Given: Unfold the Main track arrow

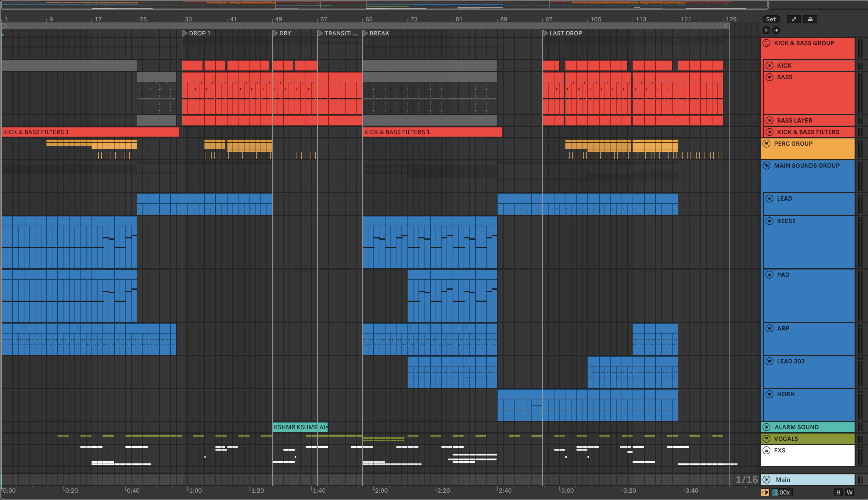Looking at the screenshot, I should (766, 479).
